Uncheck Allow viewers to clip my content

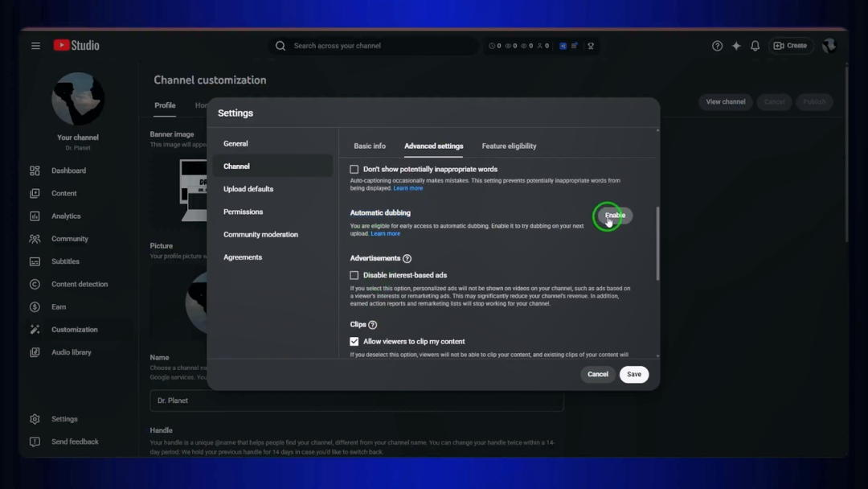(354, 342)
